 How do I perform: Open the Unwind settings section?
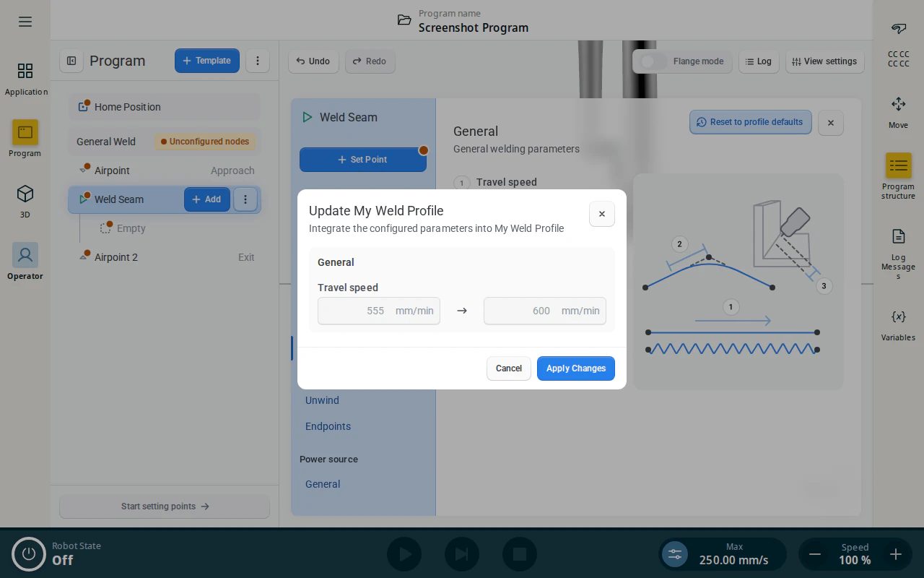322,400
